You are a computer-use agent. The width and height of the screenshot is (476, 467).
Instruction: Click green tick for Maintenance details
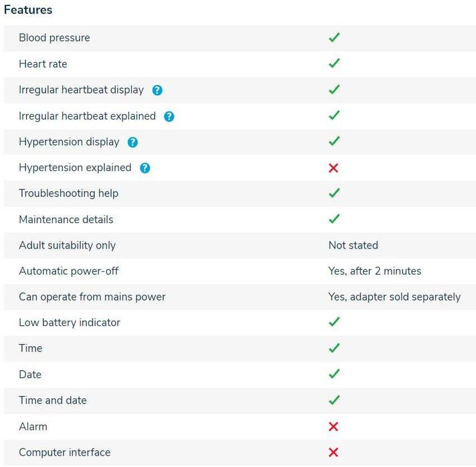(x=334, y=219)
